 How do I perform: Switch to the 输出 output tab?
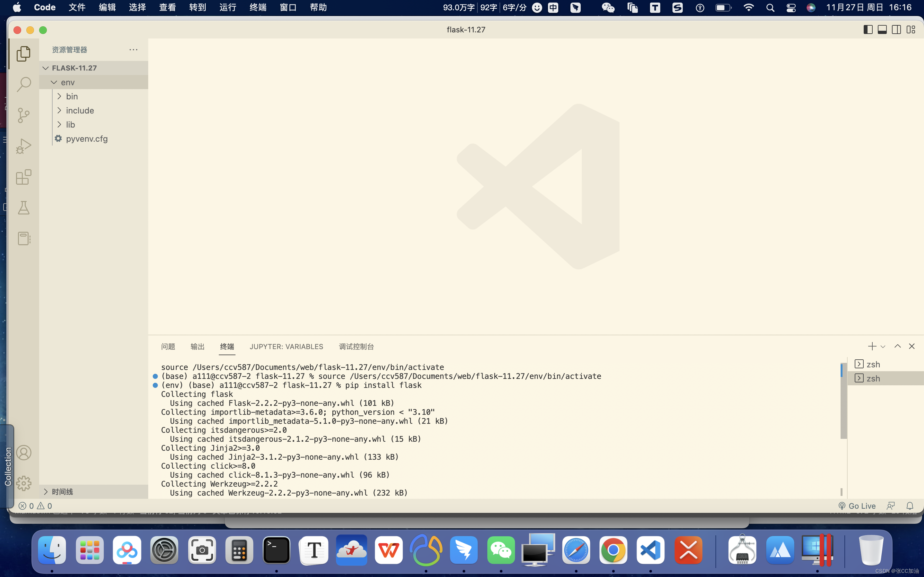coord(198,346)
